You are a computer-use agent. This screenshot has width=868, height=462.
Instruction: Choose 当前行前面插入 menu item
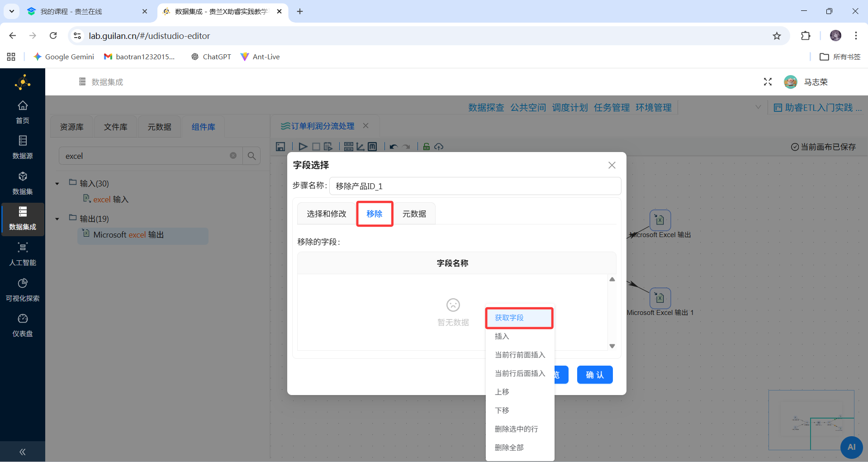520,355
